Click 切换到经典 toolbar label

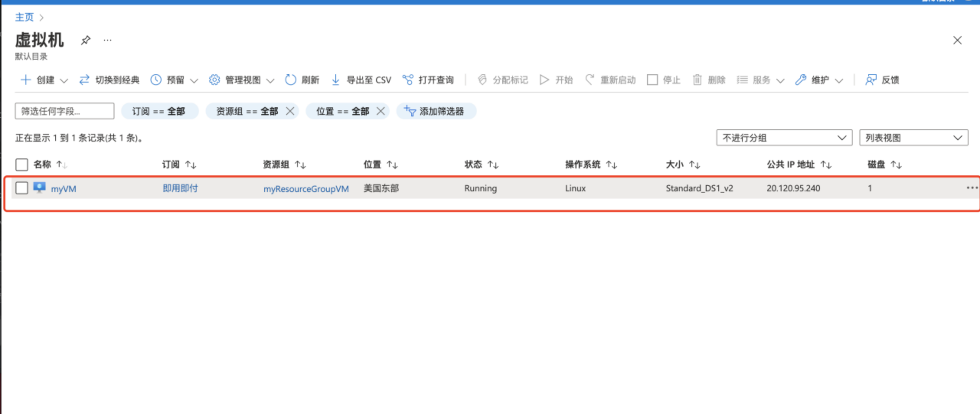click(117, 80)
